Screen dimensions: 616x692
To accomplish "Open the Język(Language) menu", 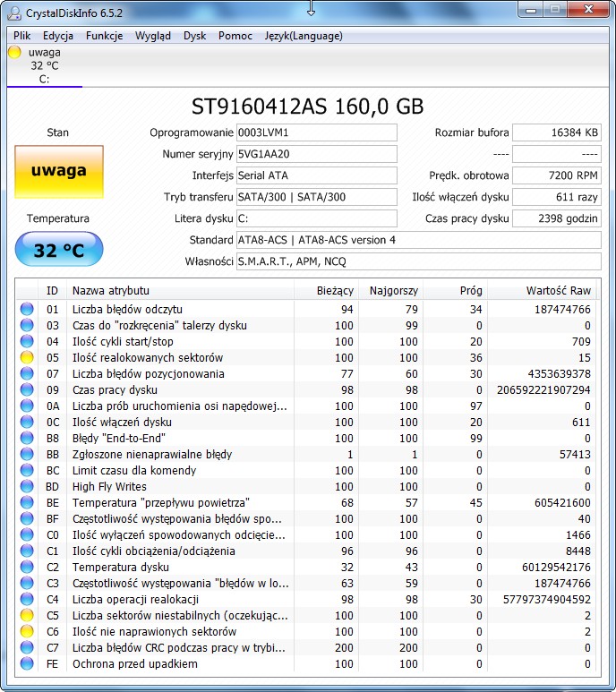I will tap(304, 36).
